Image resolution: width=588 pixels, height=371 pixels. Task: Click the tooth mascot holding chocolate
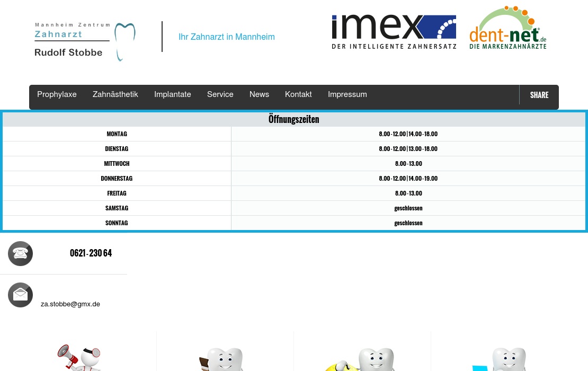pyautogui.click(x=221, y=359)
